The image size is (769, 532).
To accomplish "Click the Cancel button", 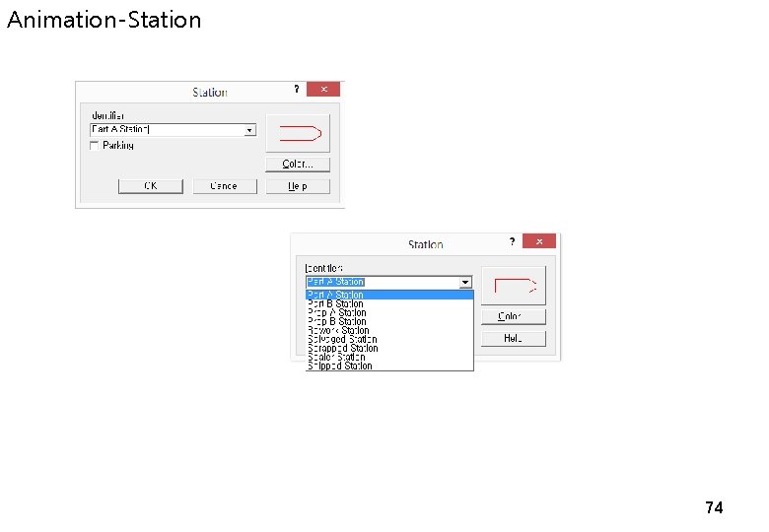I will point(225,186).
